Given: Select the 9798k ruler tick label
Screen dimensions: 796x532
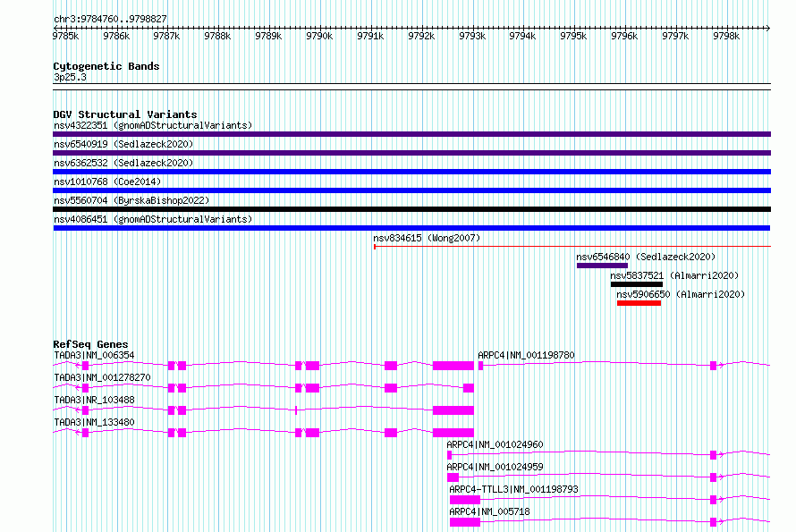Looking at the screenshot, I should pyautogui.click(x=726, y=37).
